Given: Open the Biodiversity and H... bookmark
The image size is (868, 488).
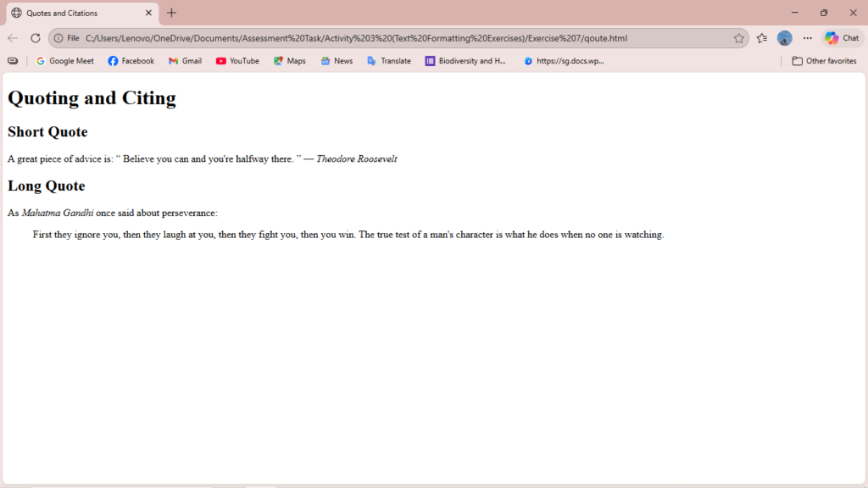Looking at the screenshot, I should [465, 61].
